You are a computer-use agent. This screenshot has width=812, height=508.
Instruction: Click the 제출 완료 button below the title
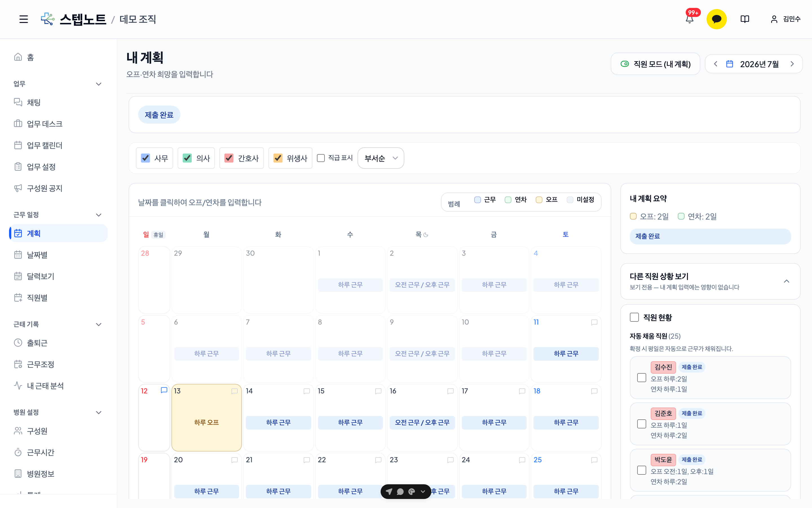(159, 115)
